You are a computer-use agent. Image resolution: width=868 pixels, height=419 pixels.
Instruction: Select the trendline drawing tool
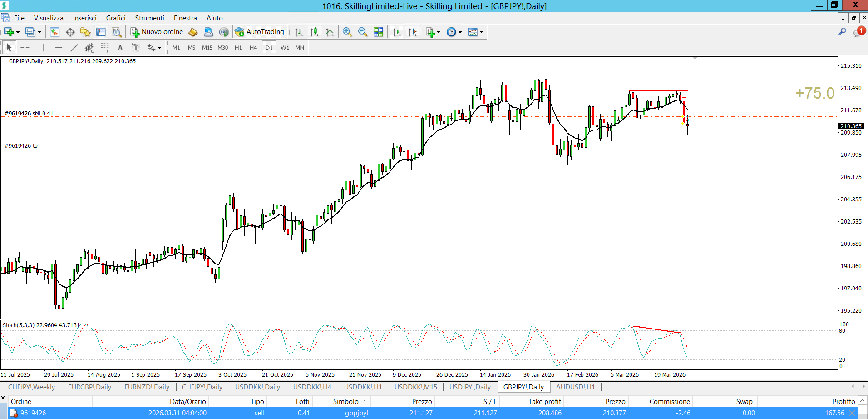[74, 48]
